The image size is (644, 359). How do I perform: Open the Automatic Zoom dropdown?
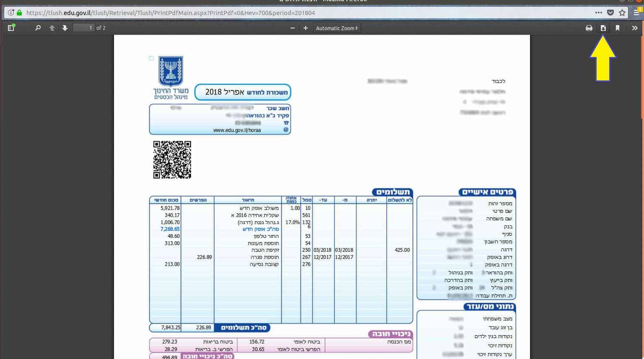coord(337,28)
